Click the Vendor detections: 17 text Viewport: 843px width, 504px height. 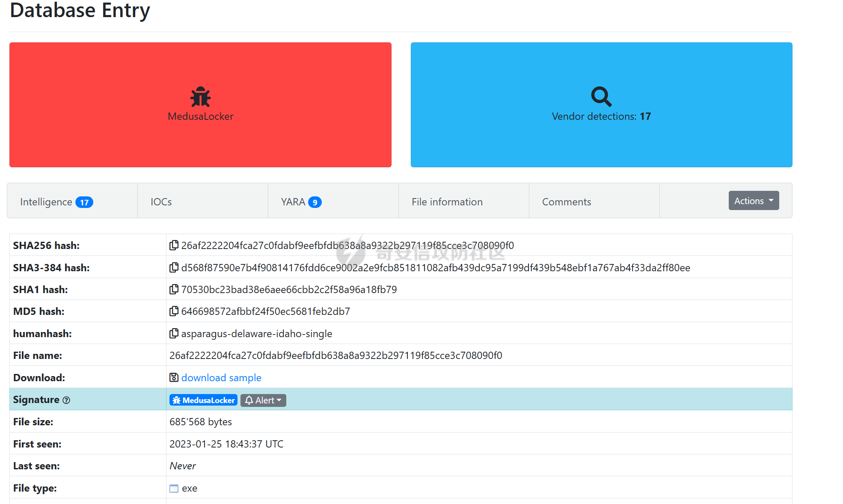click(x=601, y=116)
